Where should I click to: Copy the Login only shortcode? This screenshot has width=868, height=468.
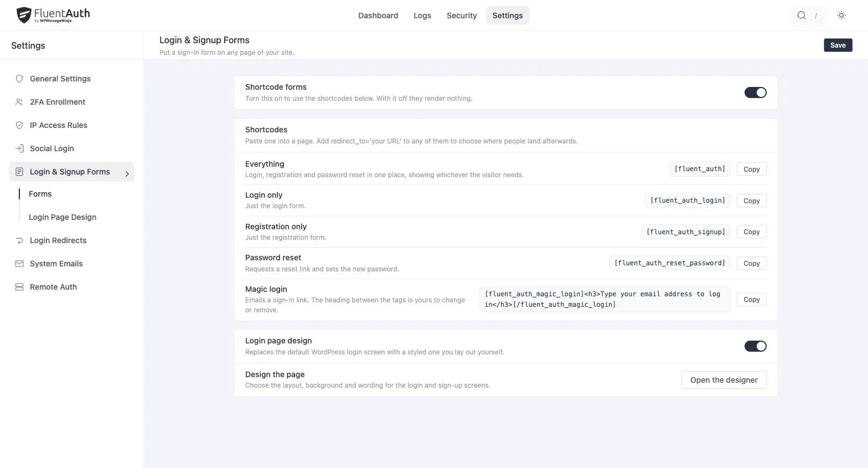[751, 200]
